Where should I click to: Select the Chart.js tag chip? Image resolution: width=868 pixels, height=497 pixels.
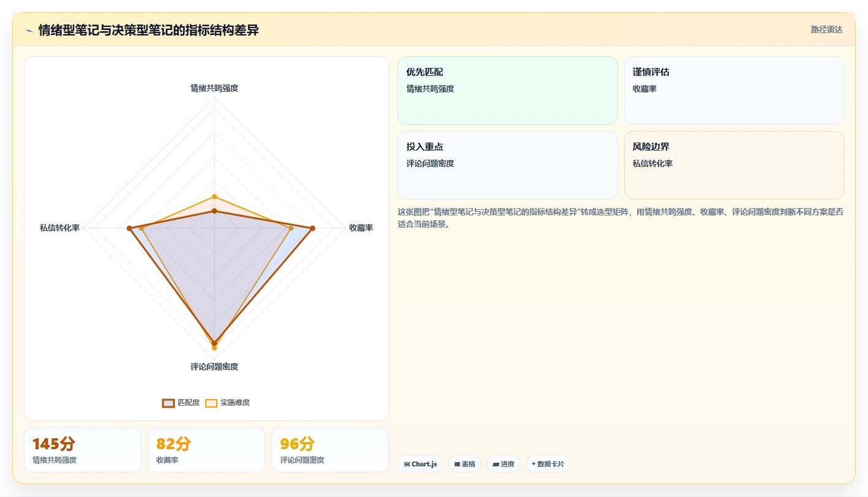pos(420,464)
